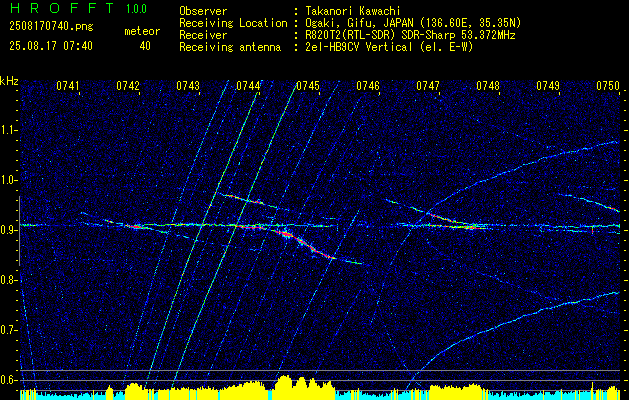Click the meteor count label
This screenshot has width=629, height=400.
[142, 31]
